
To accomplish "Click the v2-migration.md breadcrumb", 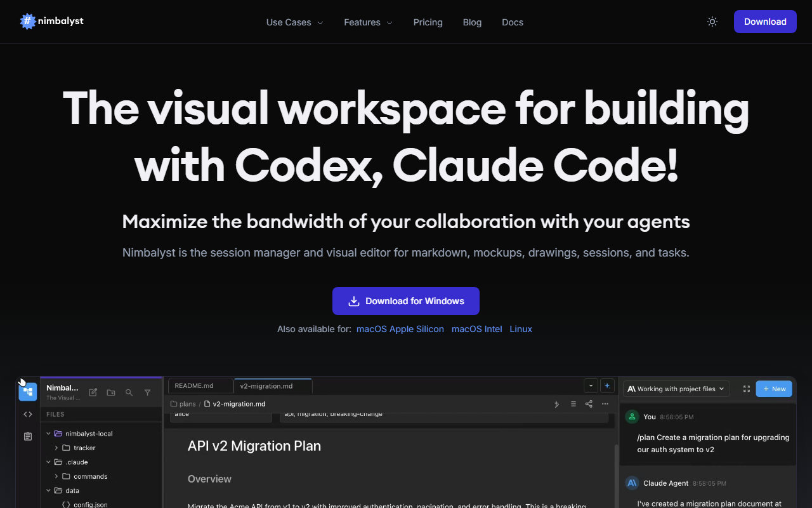I will [235, 404].
